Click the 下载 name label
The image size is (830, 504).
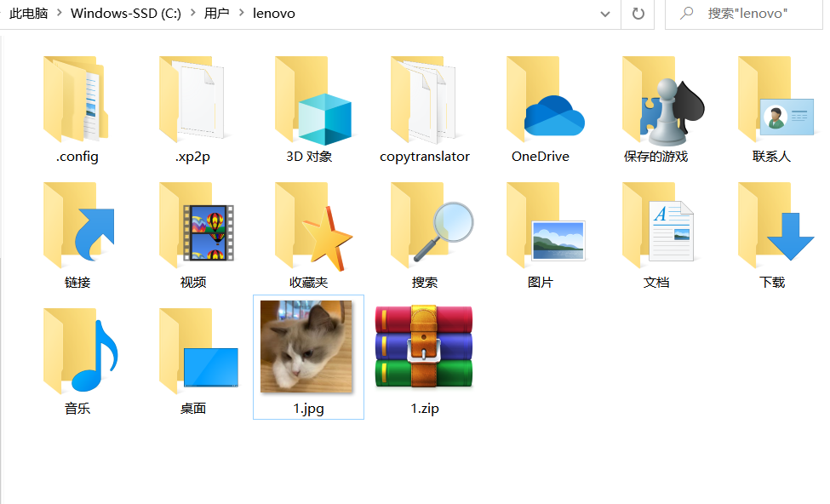(772, 282)
